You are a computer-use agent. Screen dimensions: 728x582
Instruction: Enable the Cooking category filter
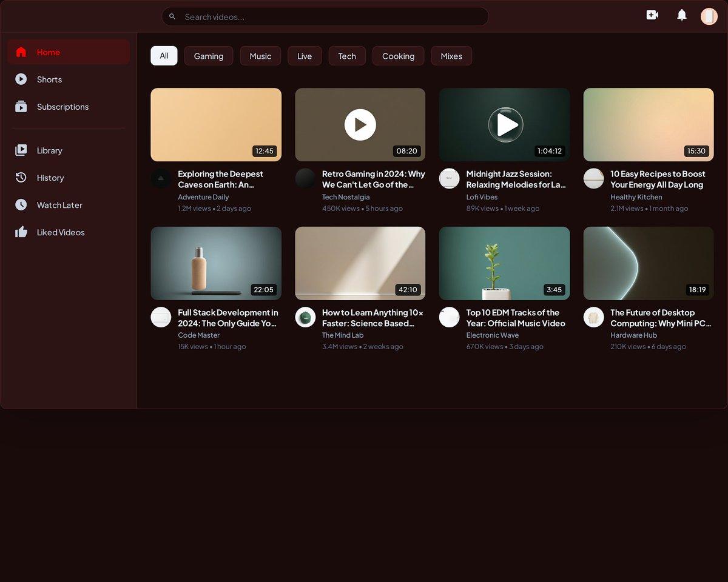coord(398,55)
